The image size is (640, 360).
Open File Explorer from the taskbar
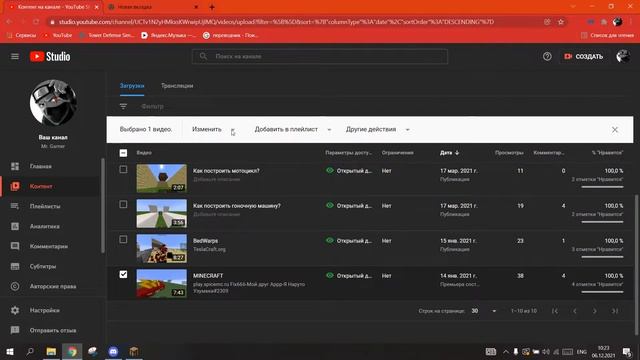[x=51, y=351]
